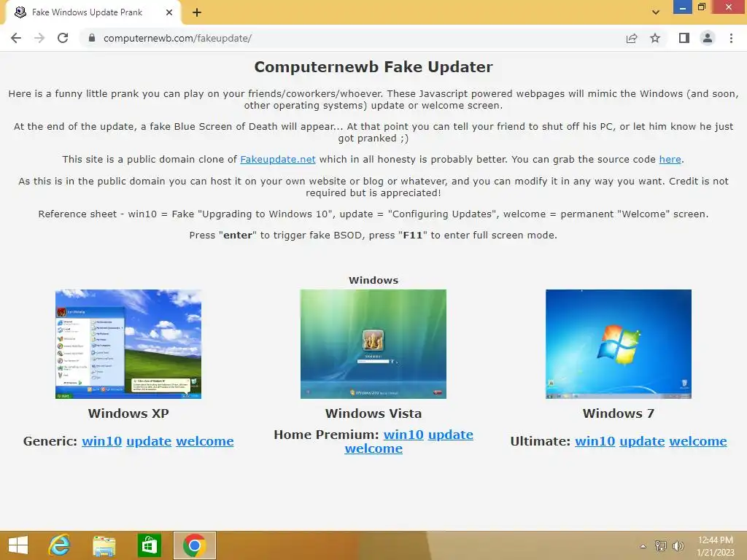Open Windows XP Generic update link
Viewport: 747px width, 560px height.
tap(149, 441)
